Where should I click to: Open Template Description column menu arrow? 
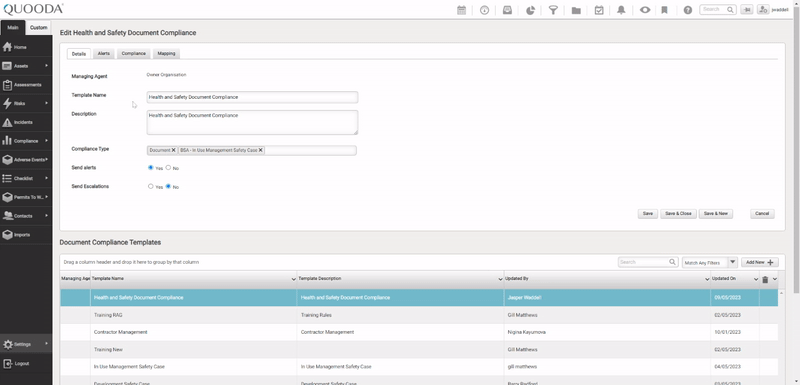pyautogui.click(x=501, y=279)
